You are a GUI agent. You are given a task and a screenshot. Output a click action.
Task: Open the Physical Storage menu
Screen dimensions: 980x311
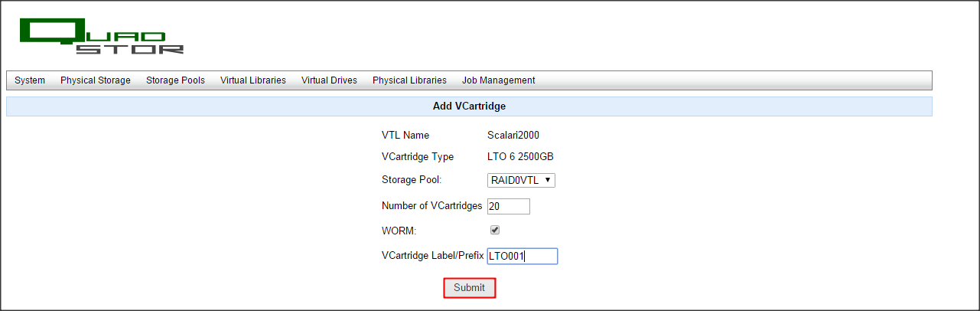(x=96, y=80)
